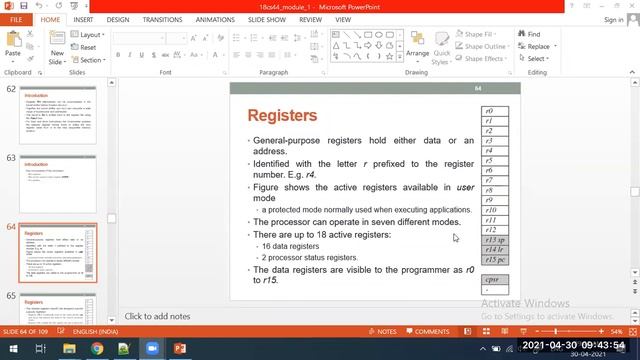The width and height of the screenshot is (640, 360).
Task: Open the INSERT tab
Action: click(x=83, y=20)
